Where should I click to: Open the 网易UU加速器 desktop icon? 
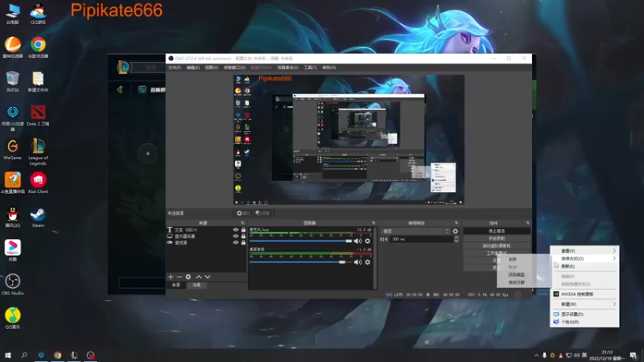pyautogui.click(x=12, y=118)
